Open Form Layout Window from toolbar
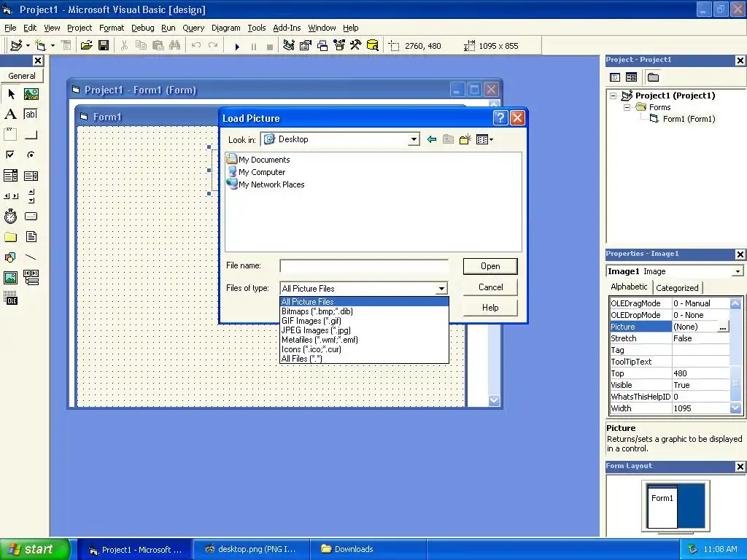 coord(322,46)
